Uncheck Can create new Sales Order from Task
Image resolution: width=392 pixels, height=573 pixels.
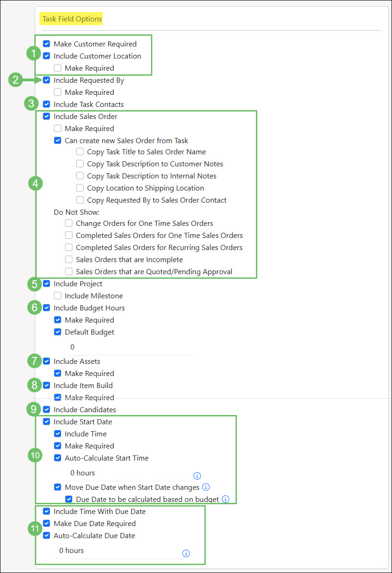point(58,140)
